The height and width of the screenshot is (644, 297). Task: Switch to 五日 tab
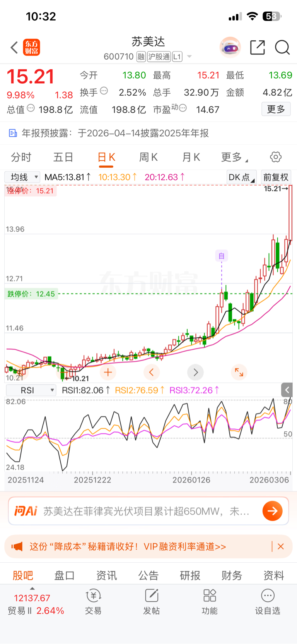click(x=63, y=157)
